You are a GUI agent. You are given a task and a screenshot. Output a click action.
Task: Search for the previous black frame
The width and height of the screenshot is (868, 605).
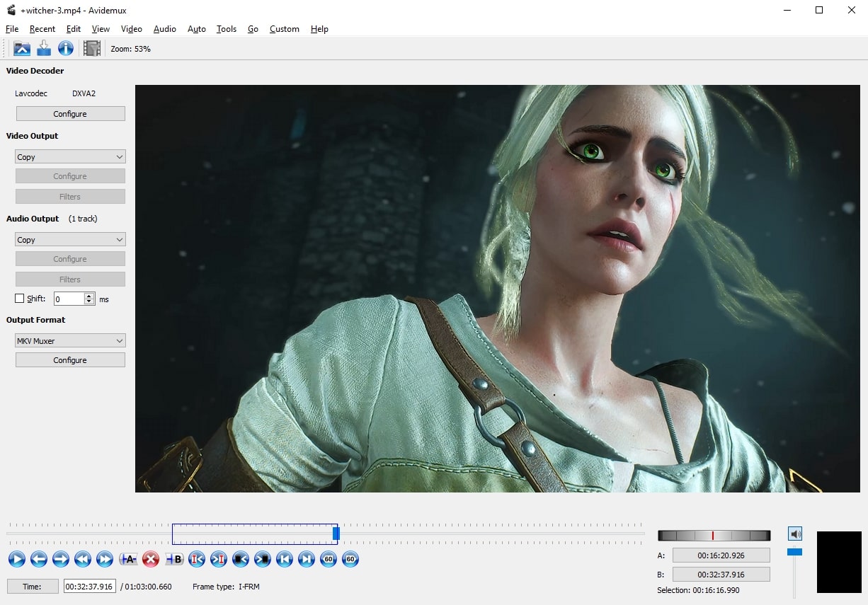241,559
